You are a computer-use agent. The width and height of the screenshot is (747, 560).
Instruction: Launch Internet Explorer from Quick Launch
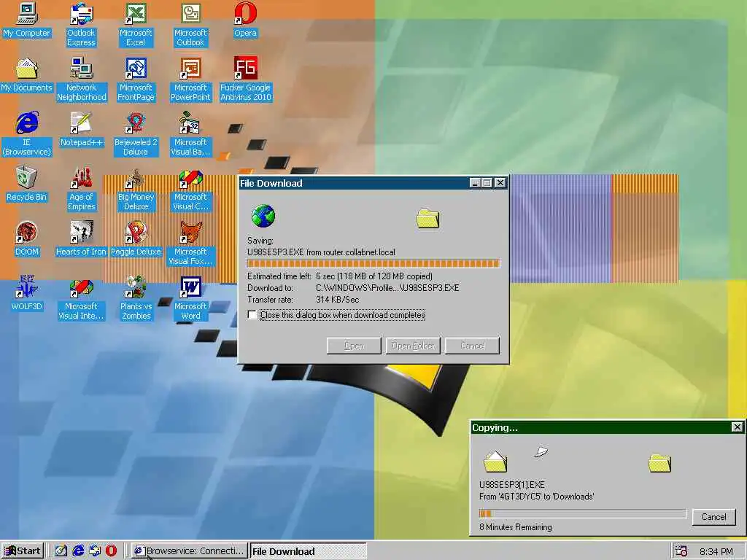78,551
